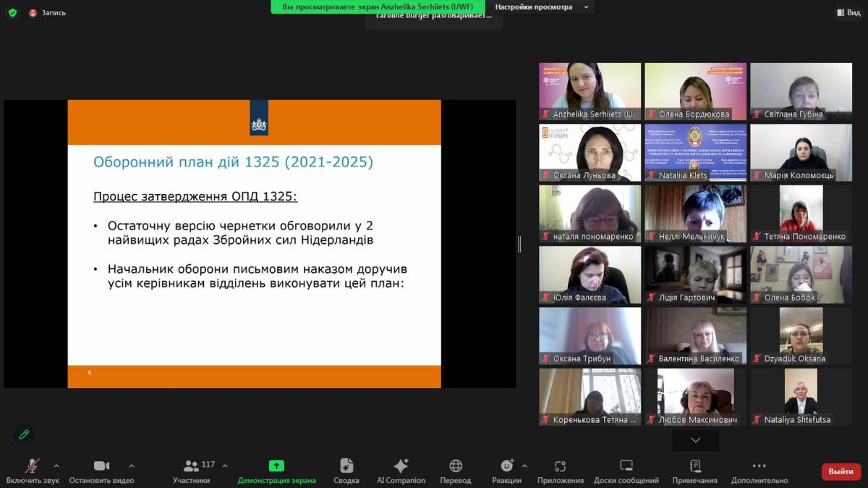
Task: Expand the reactions options arrow
Action: pyautogui.click(x=524, y=466)
